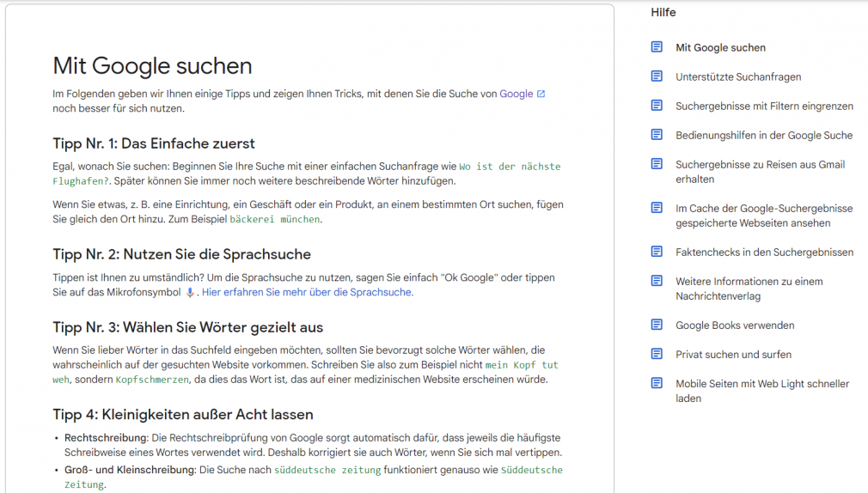Click heading 'Tipp Nr. 2: Nutzen Sie die Sprachsuche'
Viewport: 868px width, 493px height.
coord(181,254)
